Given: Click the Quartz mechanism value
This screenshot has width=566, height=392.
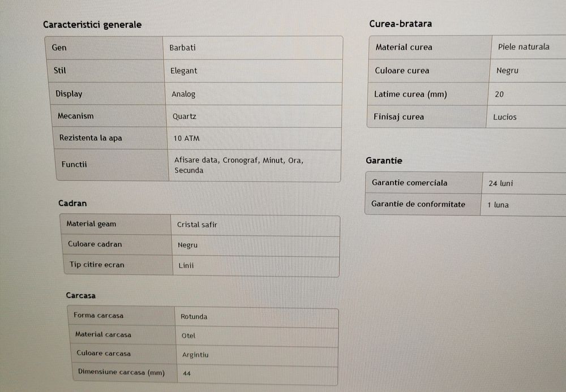Looking at the screenshot, I should click(185, 117).
